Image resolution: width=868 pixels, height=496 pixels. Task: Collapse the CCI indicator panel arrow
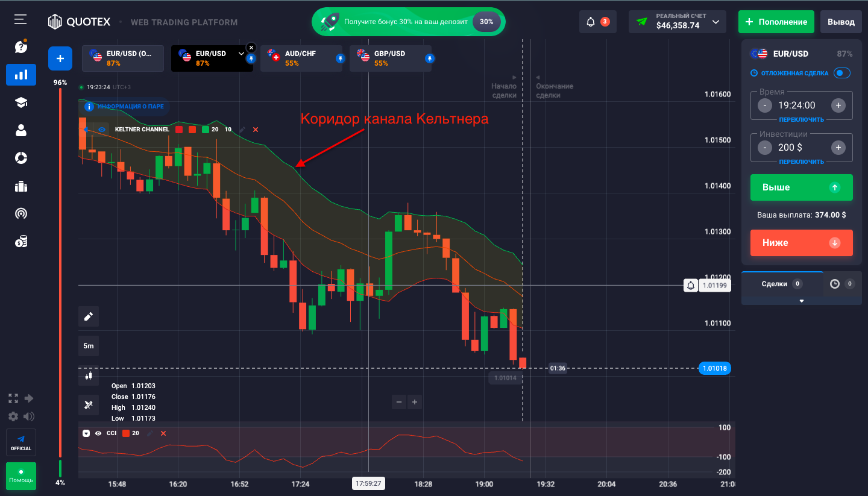click(x=86, y=433)
